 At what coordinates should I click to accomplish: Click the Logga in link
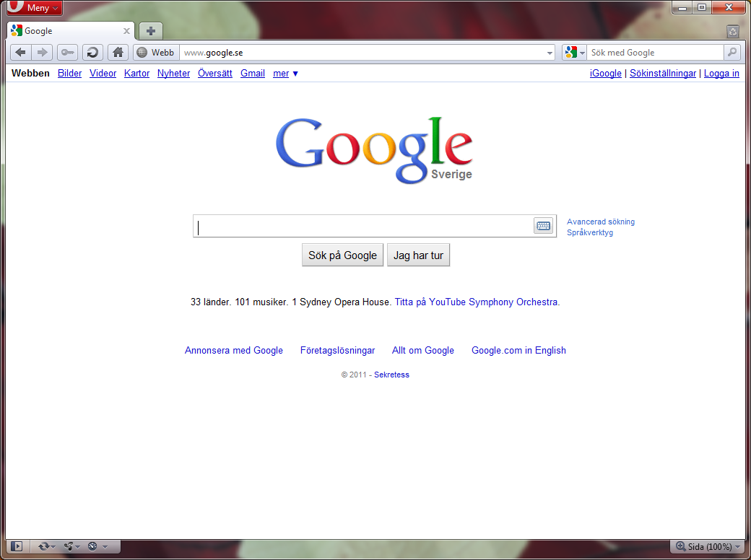721,73
